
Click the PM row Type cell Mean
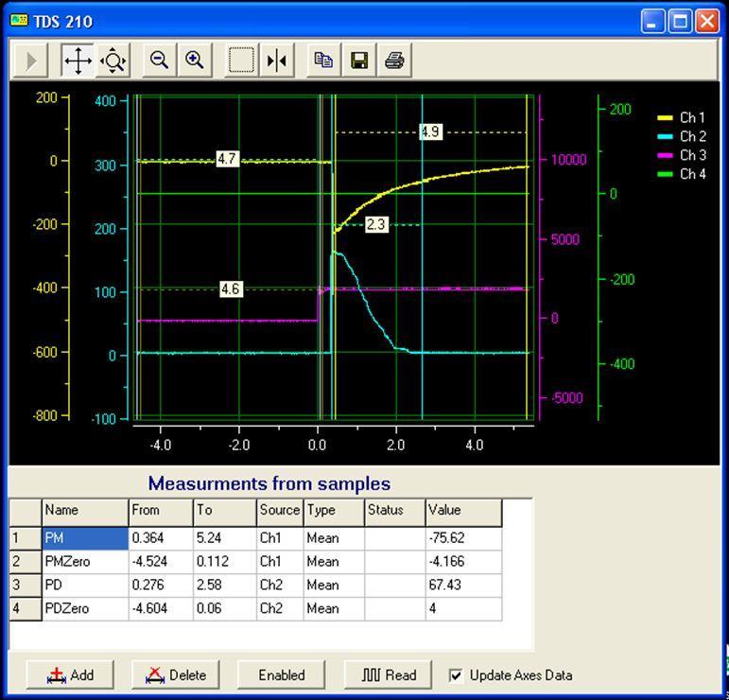pyautogui.click(x=335, y=538)
